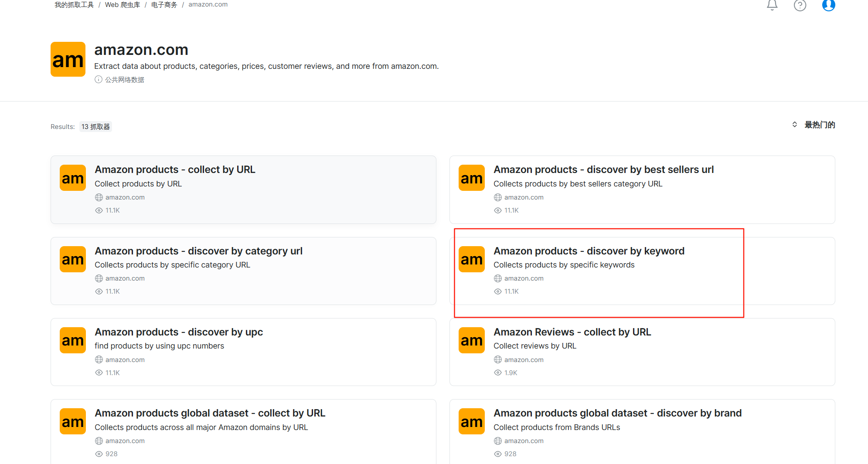The width and height of the screenshot is (868, 464).
Task: Click the 13 抓取器 results badge
Action: point(95,127)
